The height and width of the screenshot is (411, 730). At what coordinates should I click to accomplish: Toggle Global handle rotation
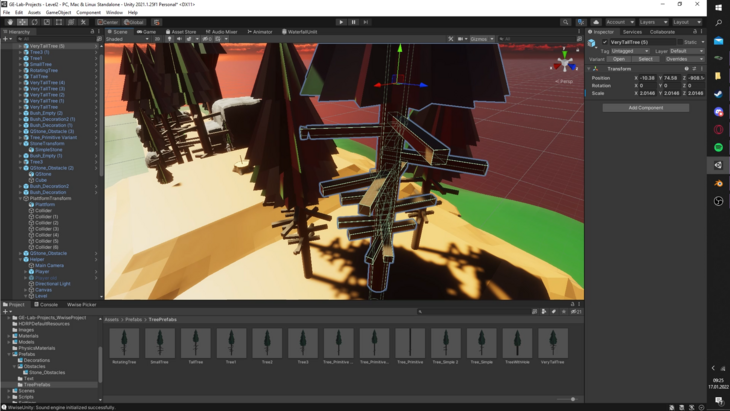pos(134,22)
